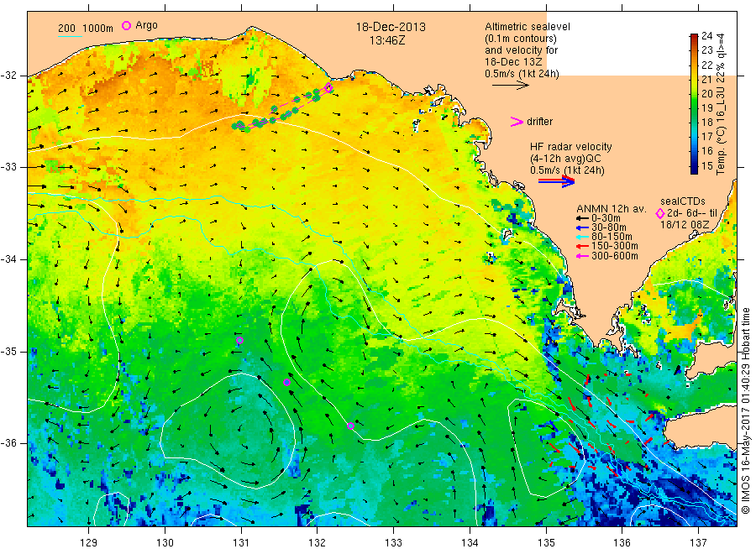Image resolution: width=756 pixels, height=554 pixels.
Task: Click the Argo float marker near 132.4E
Action: click(x=350, y=426)
